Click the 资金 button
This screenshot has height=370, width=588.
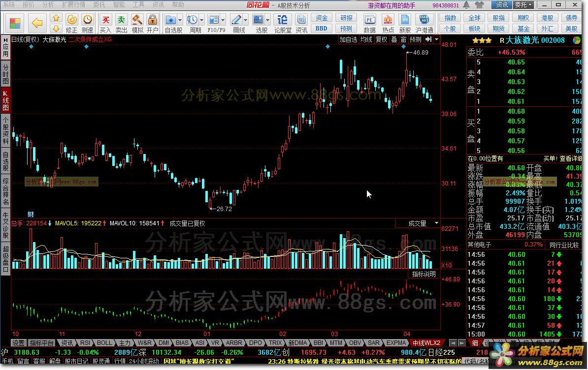pyautogui.click(x=322, y=18)
